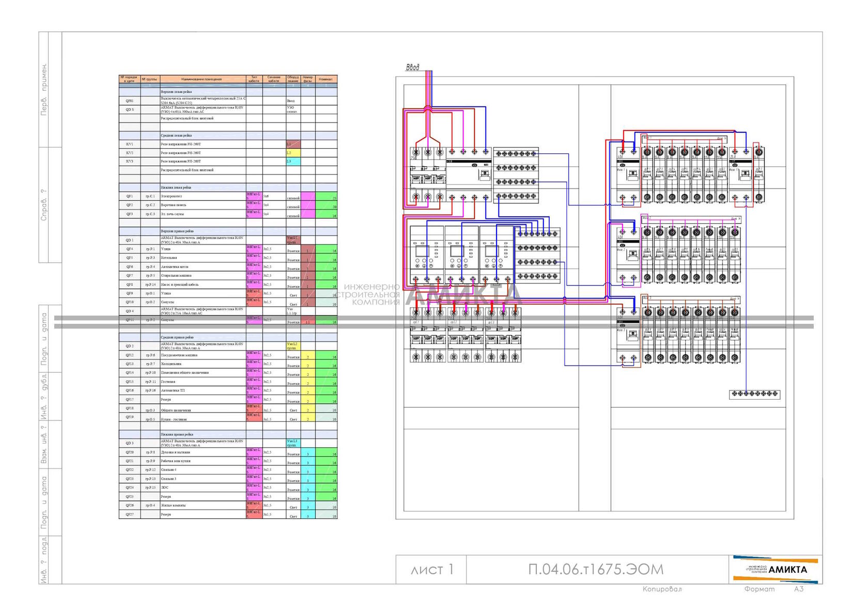Click the 'Ввод' input label above the panel
The height and width of the screenshot is (613, 868).
point(412,67)
